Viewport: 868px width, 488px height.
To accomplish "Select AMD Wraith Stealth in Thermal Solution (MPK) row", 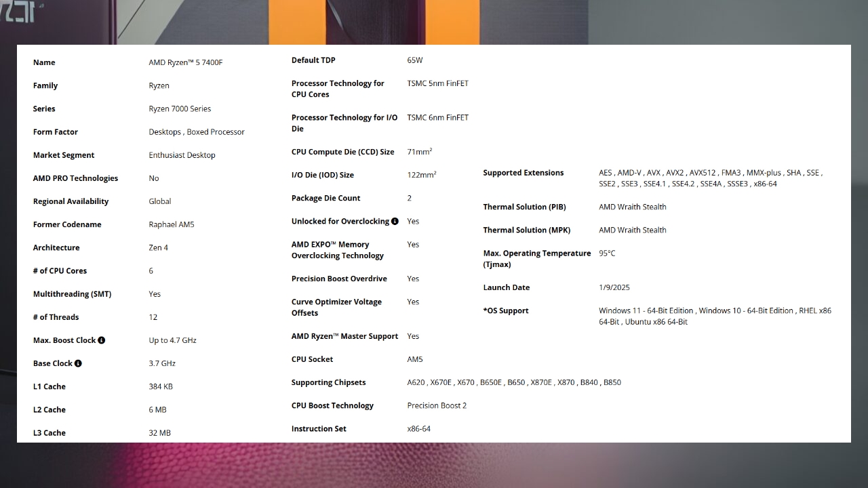I will click(x=633, y=230).
